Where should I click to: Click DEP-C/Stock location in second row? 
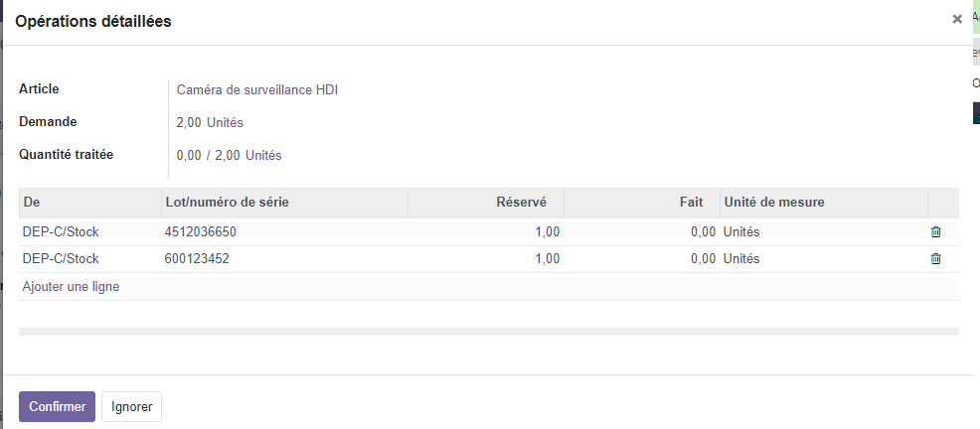pos(61,259)
